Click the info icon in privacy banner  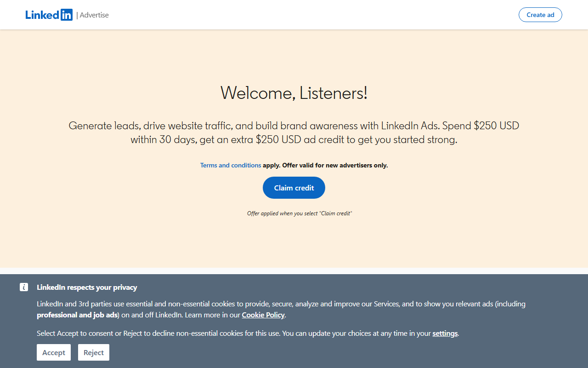pyautogui.click(x=24, y=287)
